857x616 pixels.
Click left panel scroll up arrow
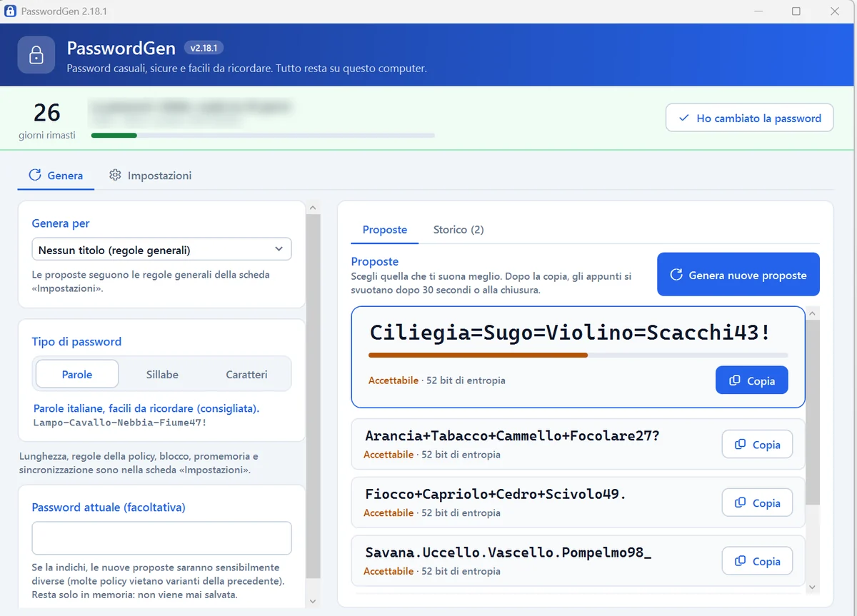(x=313, y=208)
